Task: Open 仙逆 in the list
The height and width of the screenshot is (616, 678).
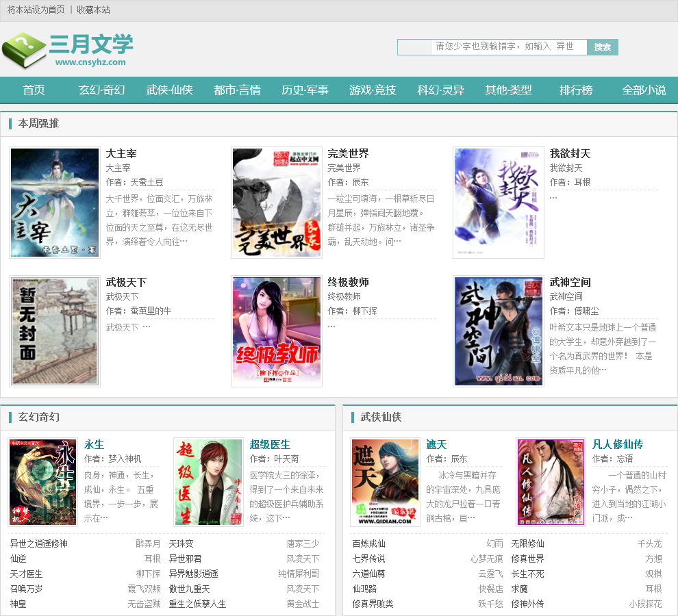Action: click(x=18, y=559)
